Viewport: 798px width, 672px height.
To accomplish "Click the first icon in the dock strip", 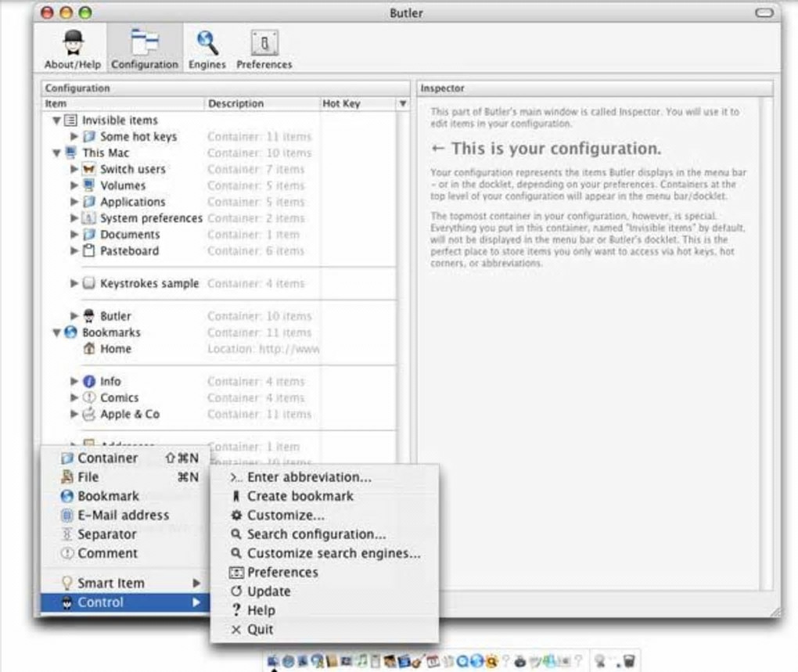I will click(x=273, y=661).
